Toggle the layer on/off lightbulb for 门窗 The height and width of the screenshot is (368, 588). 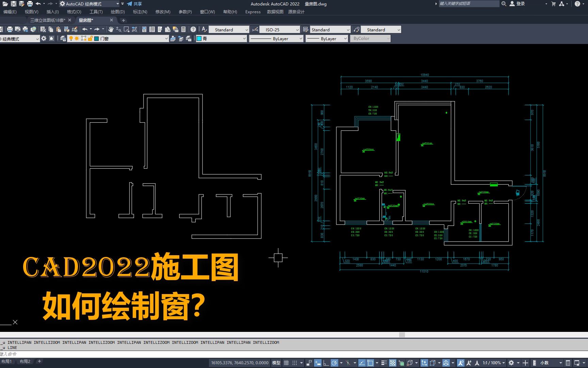[71, 39]
